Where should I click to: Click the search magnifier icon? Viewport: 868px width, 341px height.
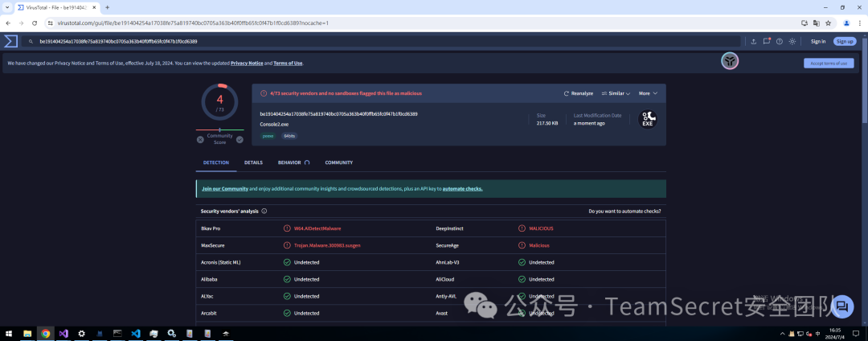tap(31, 42)
